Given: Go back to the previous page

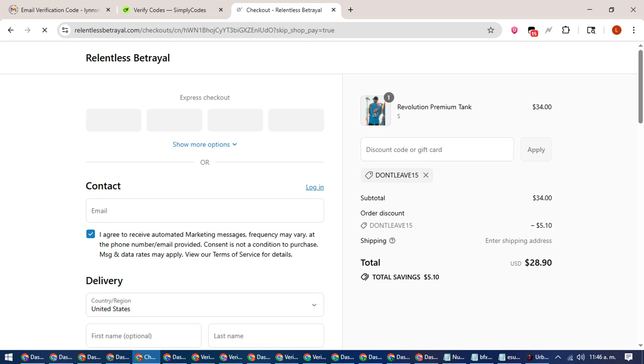Looking at the screenshot, I should click(11, 30).
